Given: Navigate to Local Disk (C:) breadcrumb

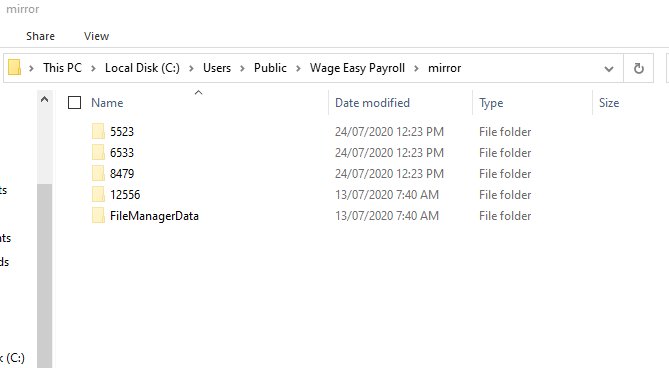Looking at the screenshot, I should tap(143, 68).
